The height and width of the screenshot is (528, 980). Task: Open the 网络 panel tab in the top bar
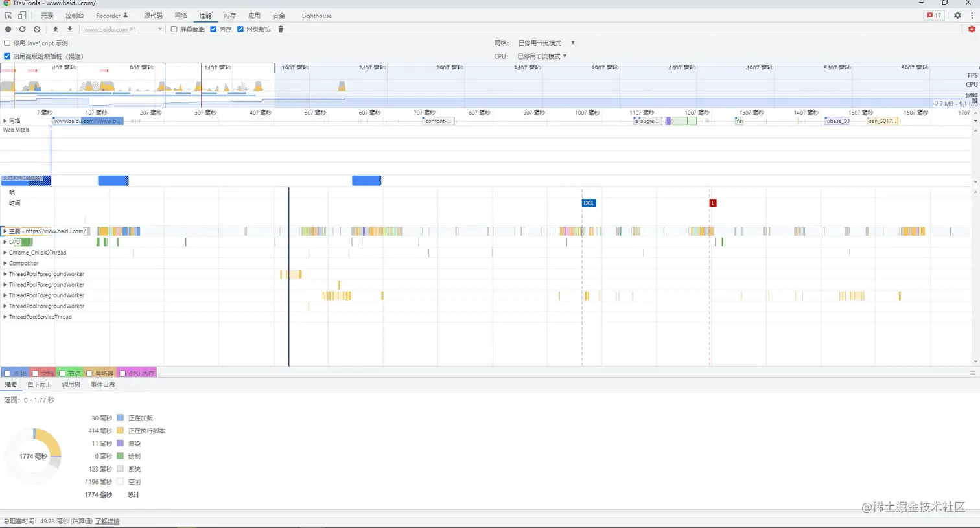click(181, 16)
